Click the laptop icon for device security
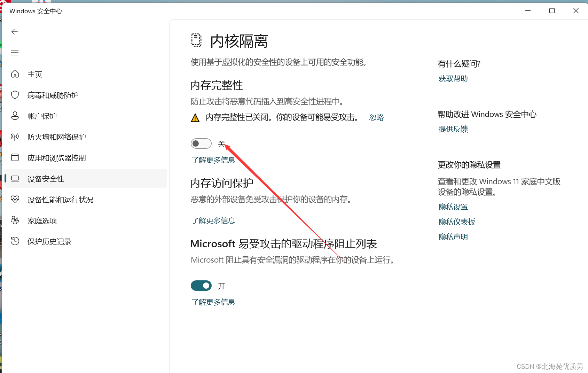 [x=15, y=179]
